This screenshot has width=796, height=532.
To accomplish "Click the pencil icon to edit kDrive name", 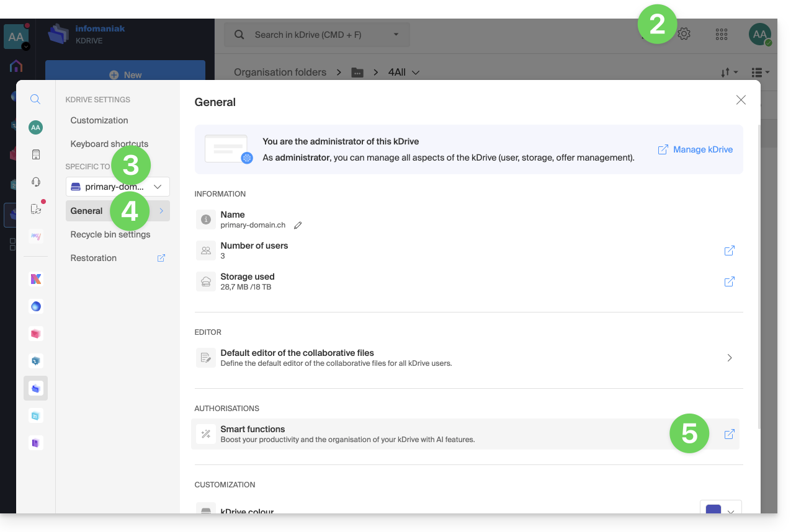I will point(298,225).
